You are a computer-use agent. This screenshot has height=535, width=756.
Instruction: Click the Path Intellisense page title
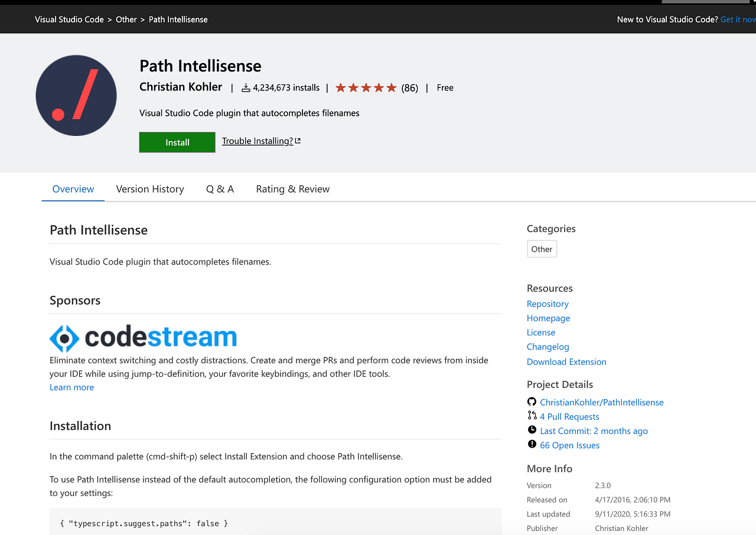[x=200, y=66]
